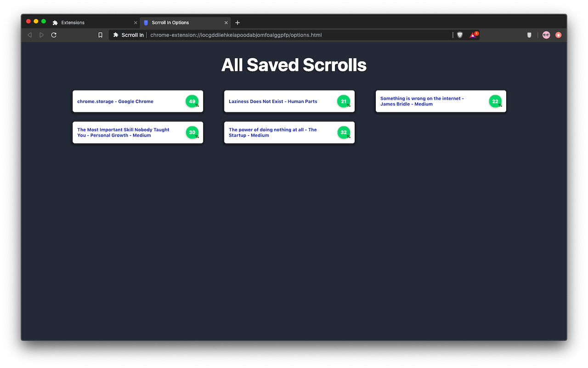Reload the current page

pyautogui.click(x=54, y=34)
